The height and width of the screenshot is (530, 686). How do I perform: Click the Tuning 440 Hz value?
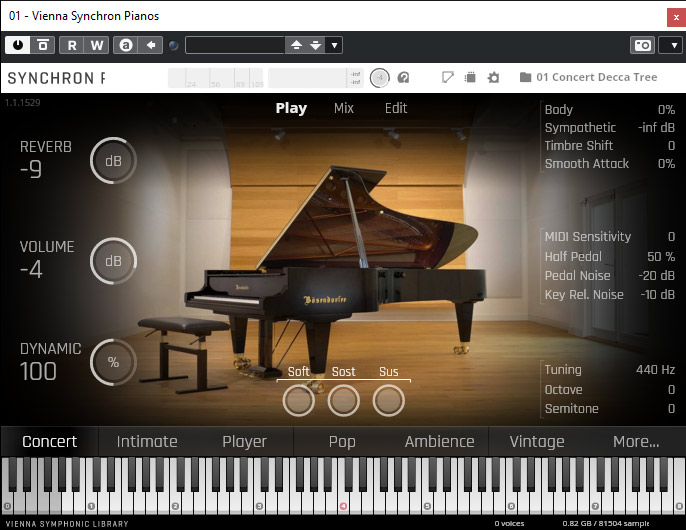(655, 370)
